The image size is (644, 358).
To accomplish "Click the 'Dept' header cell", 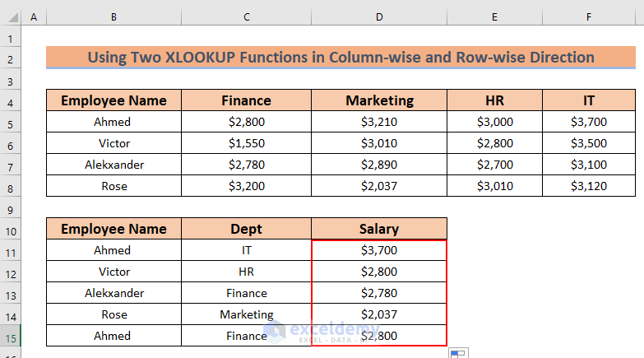I will (x=247, y=229).
